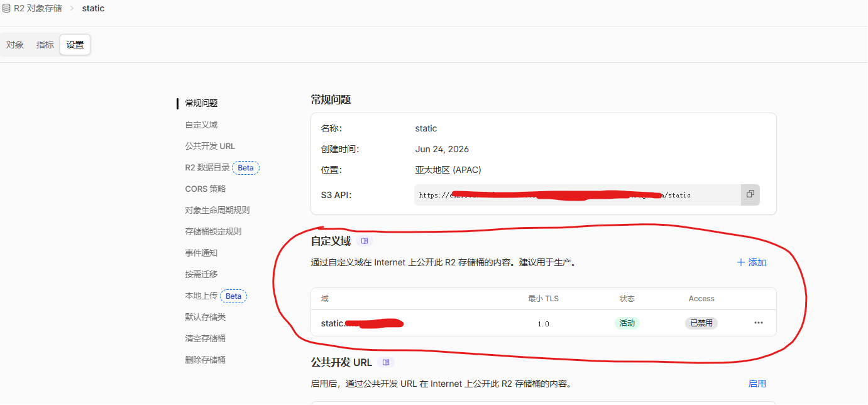The height and width of the screenshot is (405, 868).
Task: Select the 设置 tab
Action: 75,45
